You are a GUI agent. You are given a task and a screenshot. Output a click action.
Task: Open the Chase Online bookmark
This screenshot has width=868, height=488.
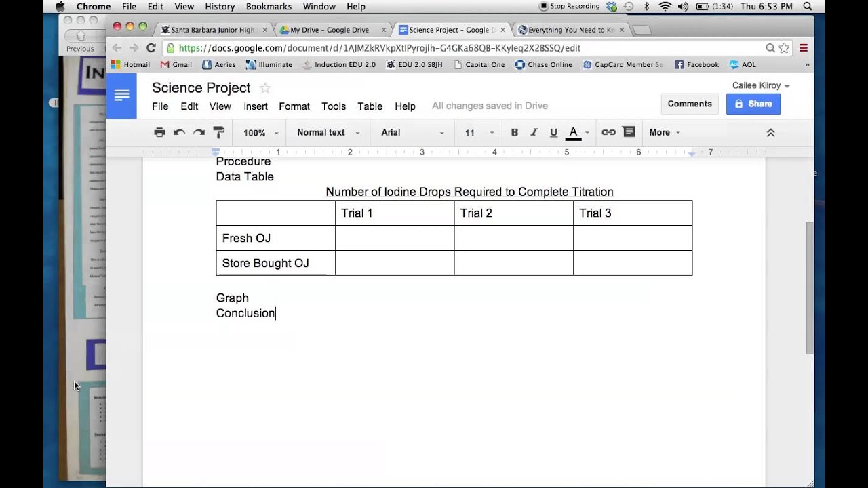click(543, 65)
